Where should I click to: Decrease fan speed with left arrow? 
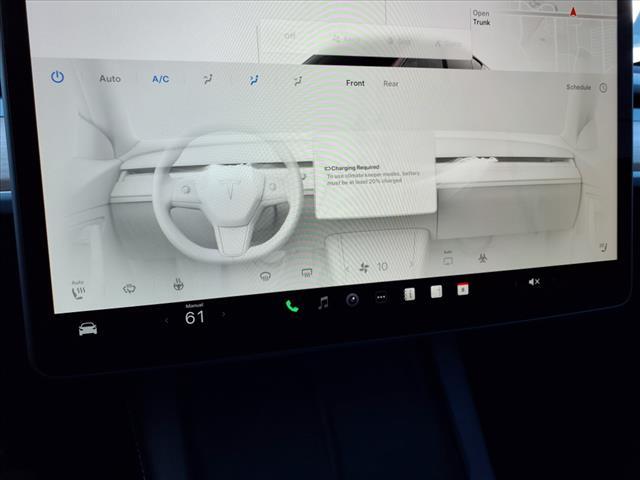347,269
